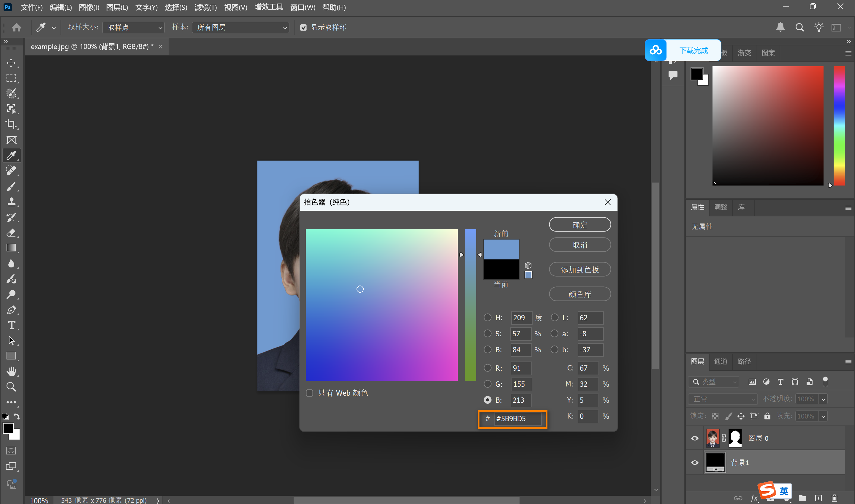Select the Crop tool
This screenshot has height=504, width=855.
click(11, 124)
